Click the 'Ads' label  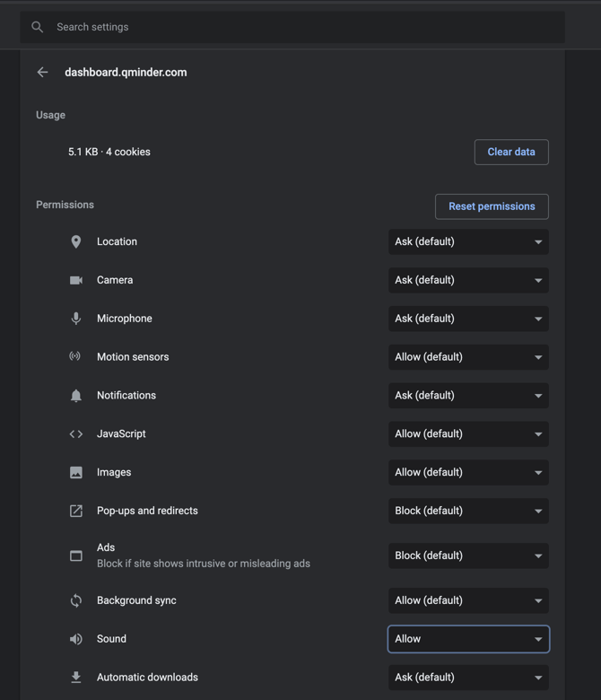(106, 547)
